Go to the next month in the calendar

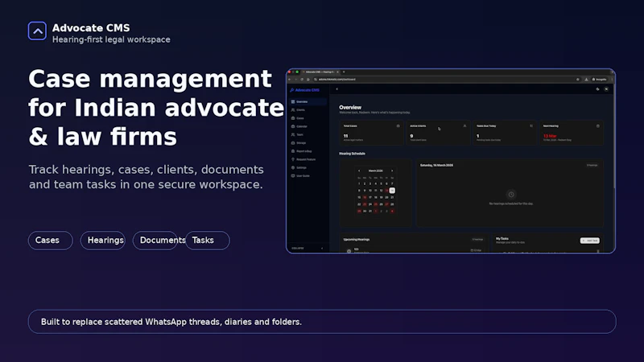point(392,171)
